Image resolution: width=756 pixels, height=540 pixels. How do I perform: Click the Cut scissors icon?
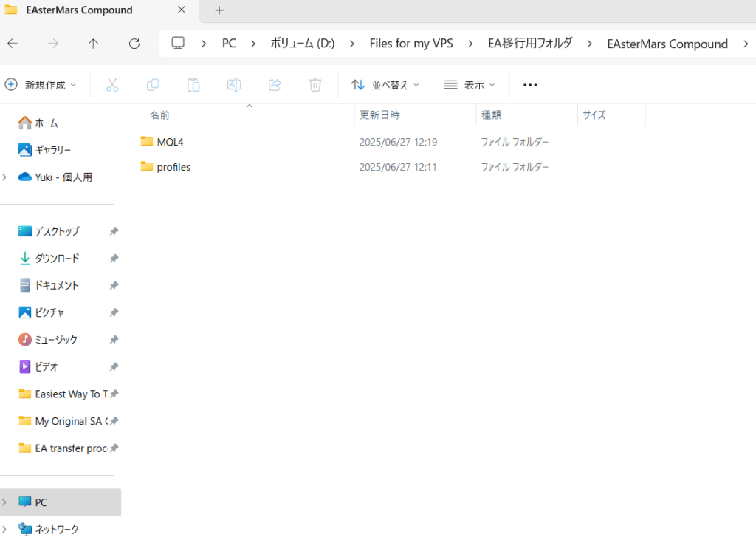112,85
